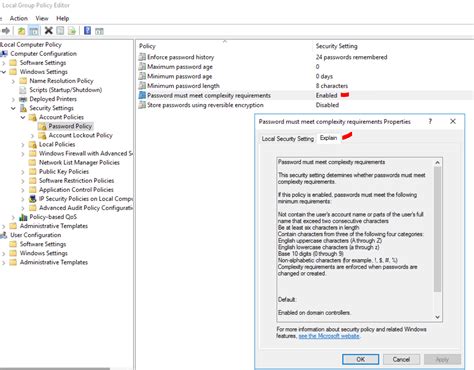
Task: Click the export list toolbar icon
Action: pyautogui.click(x=72, y=31)
